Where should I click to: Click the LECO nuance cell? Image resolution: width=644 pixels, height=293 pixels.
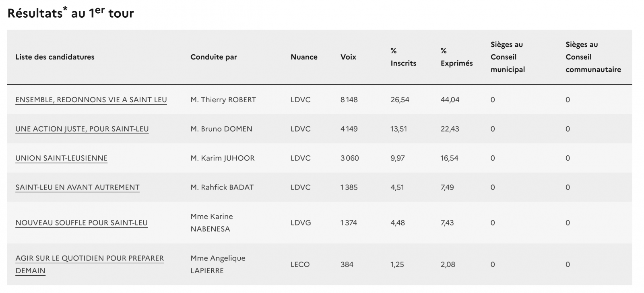pos(300,264)
